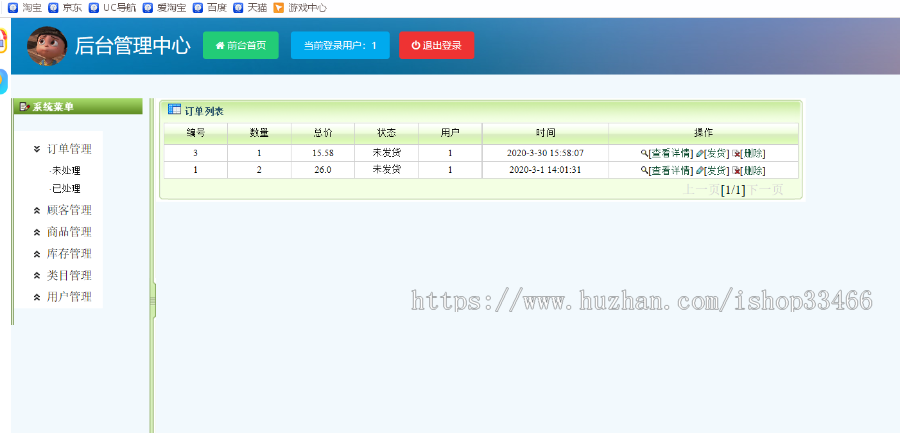The height and width of the screenshot is (433, 900).
Task: Click the delete icon for order 3
Action: [x=736, y=153]
